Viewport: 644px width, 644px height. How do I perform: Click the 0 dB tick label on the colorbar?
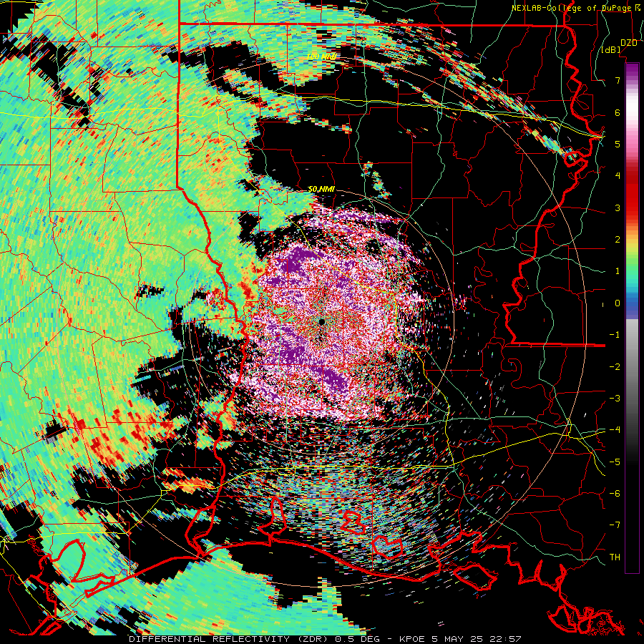tap(618, 303)
